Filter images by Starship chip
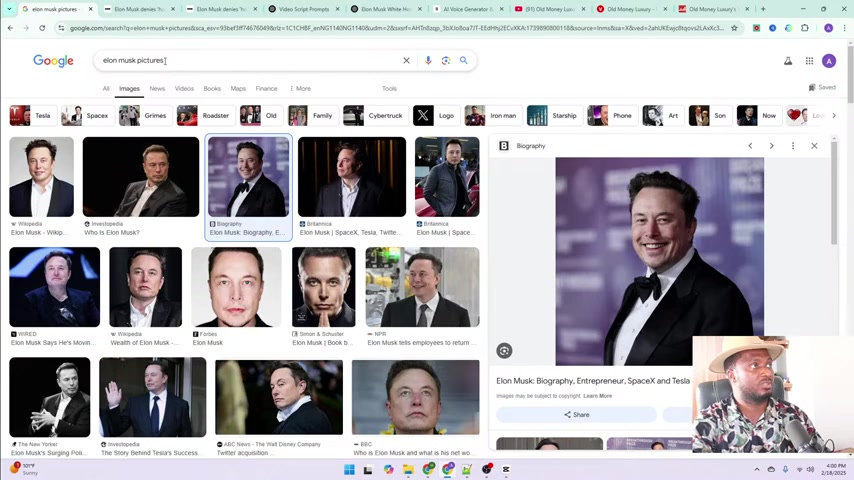The image size is (854, 480). point(553,116)
